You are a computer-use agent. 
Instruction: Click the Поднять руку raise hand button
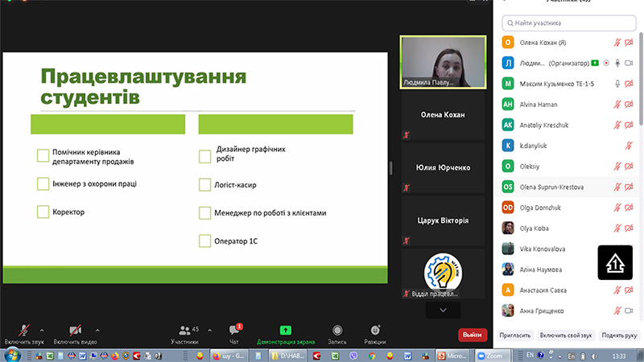pyautogui.click(x=619, y=335)
